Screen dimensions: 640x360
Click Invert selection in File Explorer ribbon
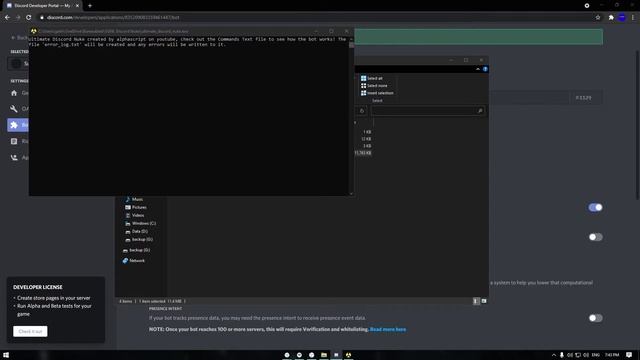click(x=377, y=93)
